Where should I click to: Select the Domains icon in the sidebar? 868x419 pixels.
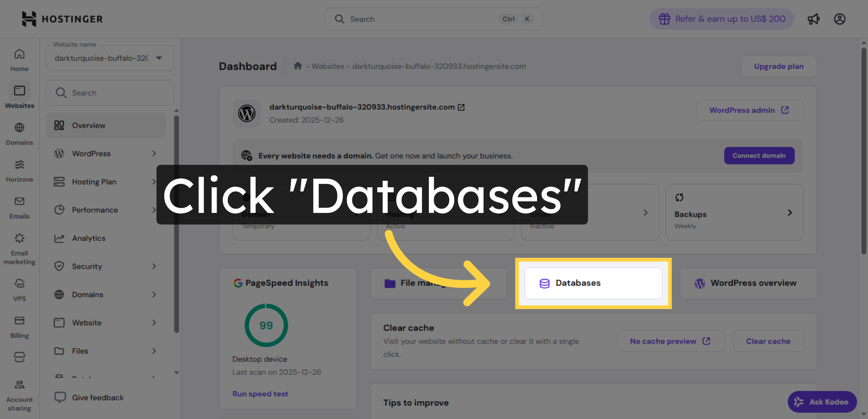[19, 132]
